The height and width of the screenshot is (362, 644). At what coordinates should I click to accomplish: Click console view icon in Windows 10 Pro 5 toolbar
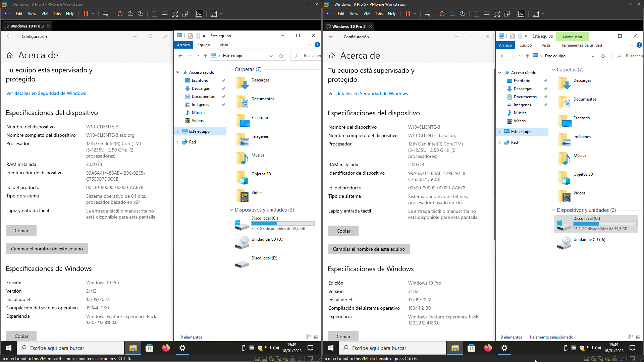521,14
